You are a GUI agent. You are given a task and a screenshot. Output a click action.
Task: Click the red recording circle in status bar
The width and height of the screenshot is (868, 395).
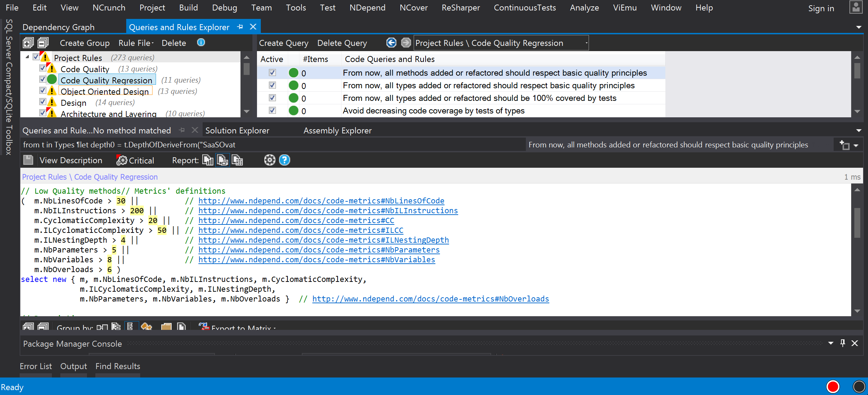[833, 387]
